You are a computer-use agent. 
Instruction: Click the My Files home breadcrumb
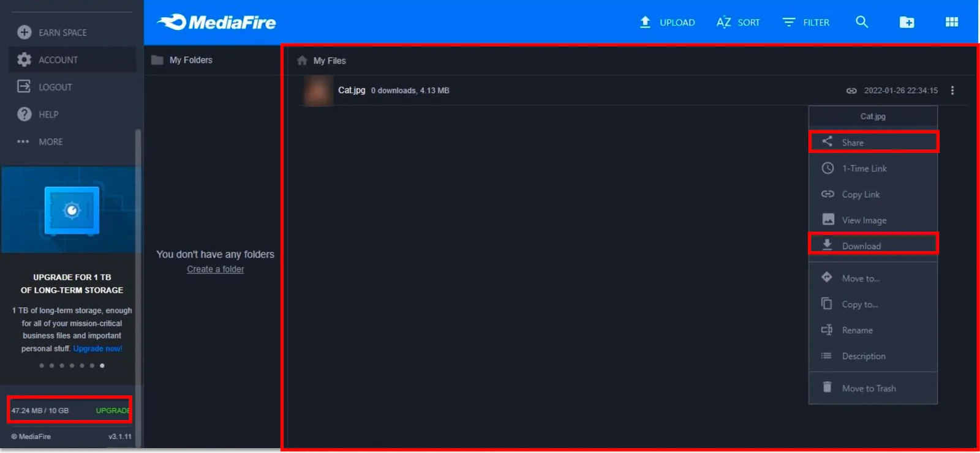click(322, 61)
